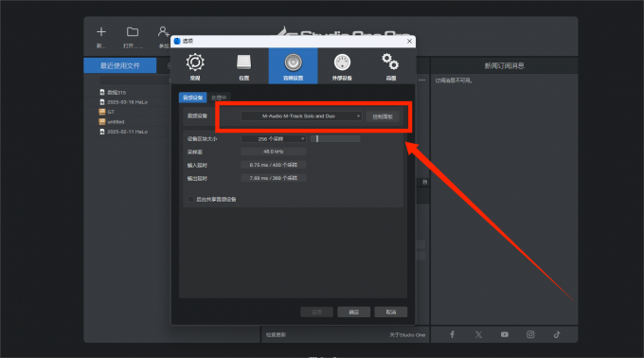
Task: Switch to the 处理中 Processing sub-tab
Action: [x=219, y=98]
